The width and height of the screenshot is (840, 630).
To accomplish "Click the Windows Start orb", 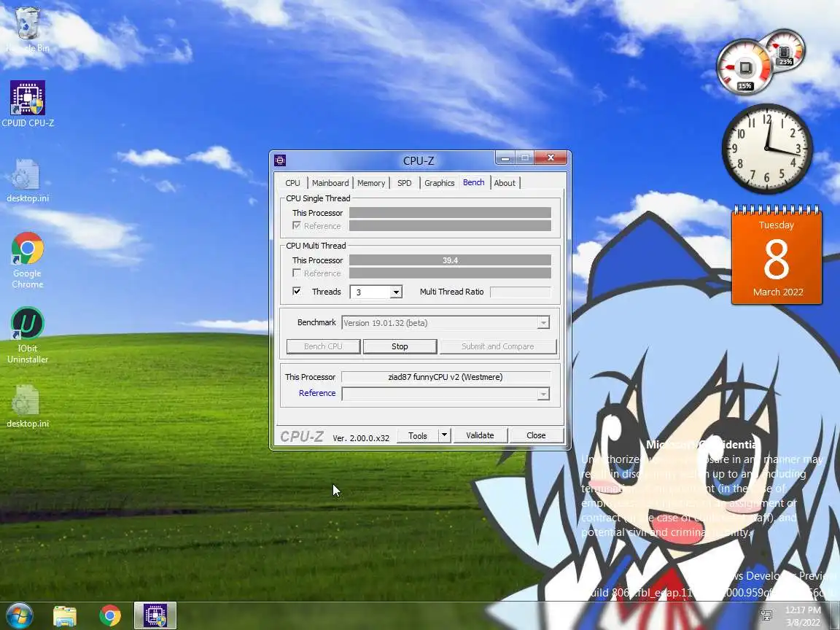I will 19,615.
